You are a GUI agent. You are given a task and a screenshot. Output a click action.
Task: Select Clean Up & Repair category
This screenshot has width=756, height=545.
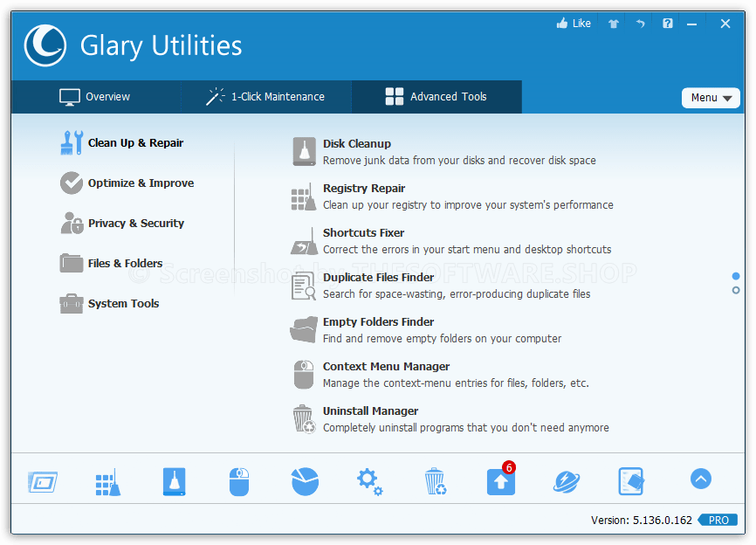[x=122, y=142]
